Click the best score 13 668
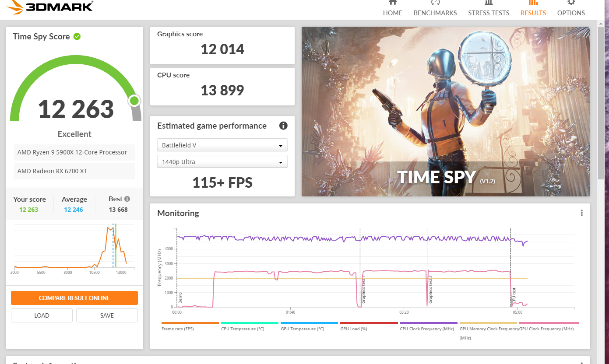This screenshot has width=609, height=364. 118,210
